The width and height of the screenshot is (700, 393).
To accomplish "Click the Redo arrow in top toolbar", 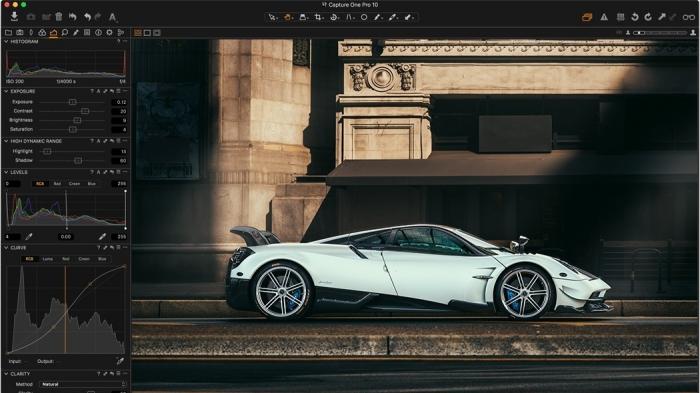I will [98, 17].
